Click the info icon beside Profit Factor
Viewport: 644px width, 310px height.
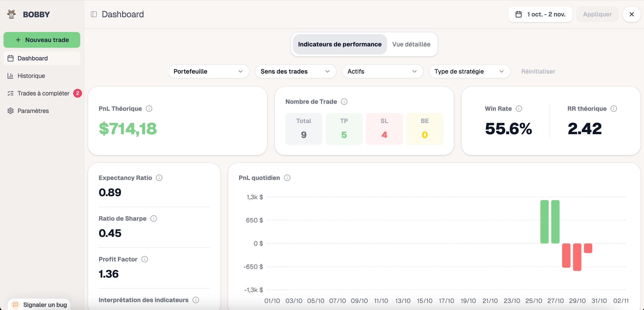144,259
